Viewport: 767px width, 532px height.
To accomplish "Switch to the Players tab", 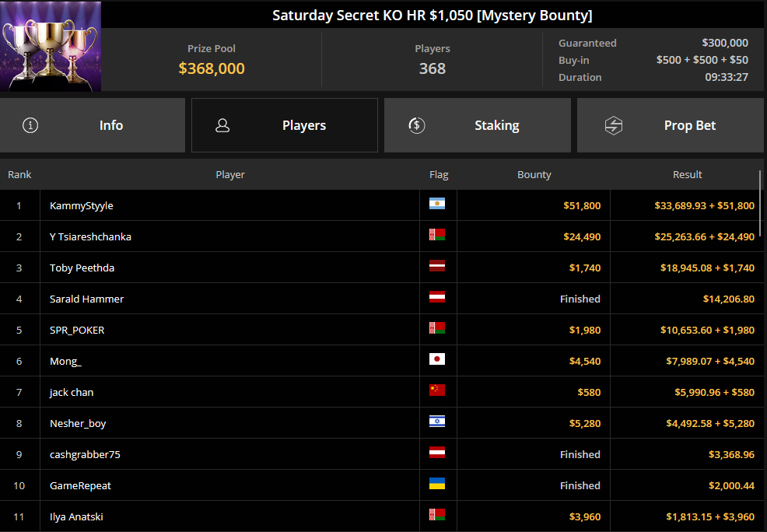I will (285, 125).
